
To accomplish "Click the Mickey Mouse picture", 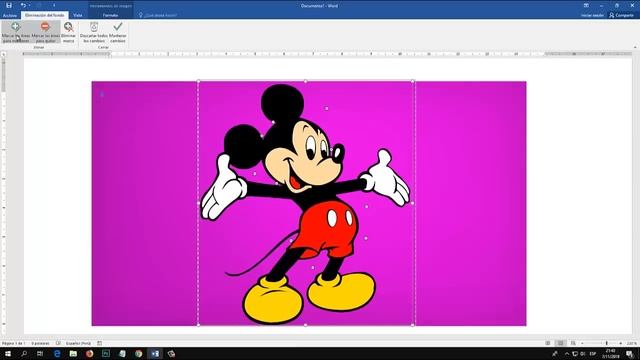I will tap(309, 203).
